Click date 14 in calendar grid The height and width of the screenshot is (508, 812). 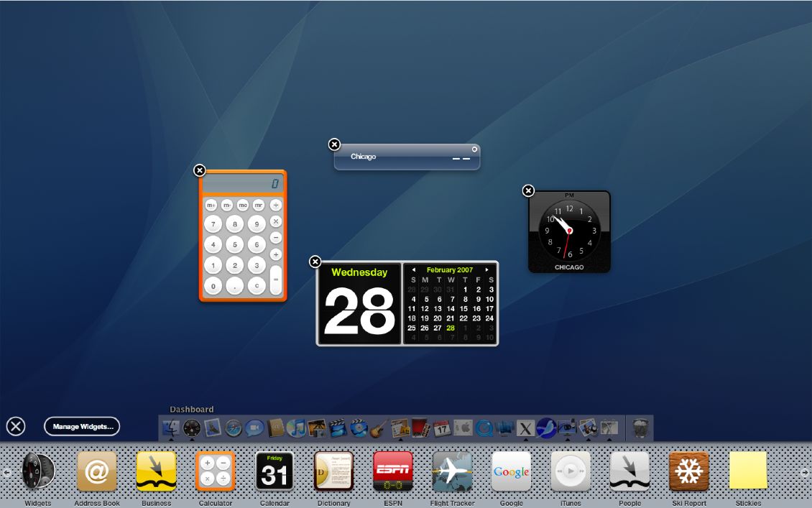tap(451, 309)
